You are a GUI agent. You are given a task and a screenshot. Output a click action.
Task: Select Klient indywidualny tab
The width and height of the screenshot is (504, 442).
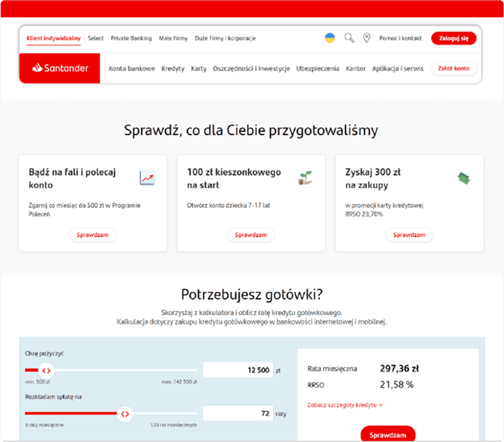pyautogui.click(x=53, y=38)
